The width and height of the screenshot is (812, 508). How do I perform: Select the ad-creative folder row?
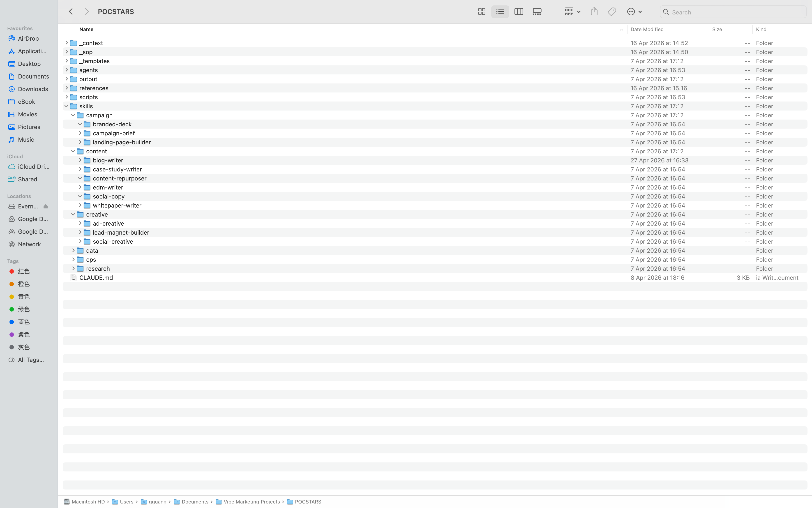[x=435, y=223]
